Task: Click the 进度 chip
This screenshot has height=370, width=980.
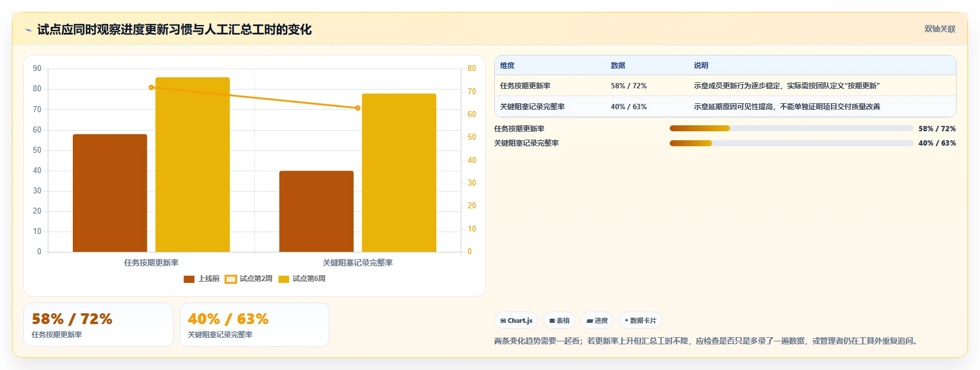Action: pyautogui.click(x=597, y=320)
